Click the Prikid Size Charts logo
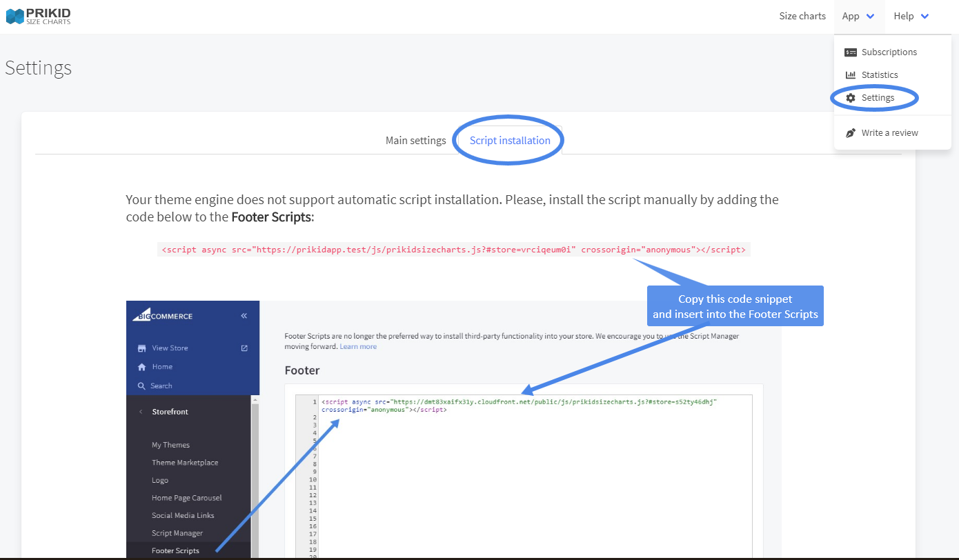The width and height of the screenshot is (959, 560). click(x=38, y=16)
